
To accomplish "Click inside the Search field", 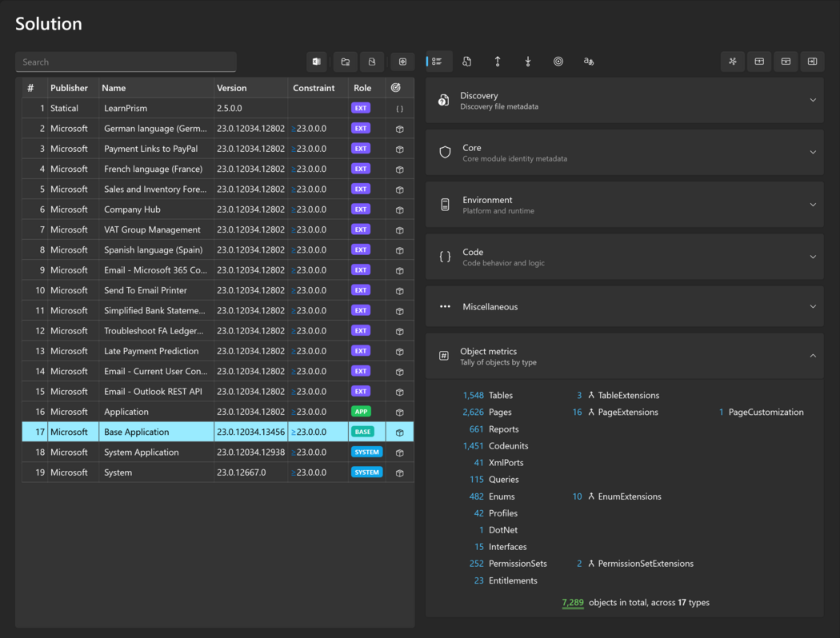I will tap(126, 62).
